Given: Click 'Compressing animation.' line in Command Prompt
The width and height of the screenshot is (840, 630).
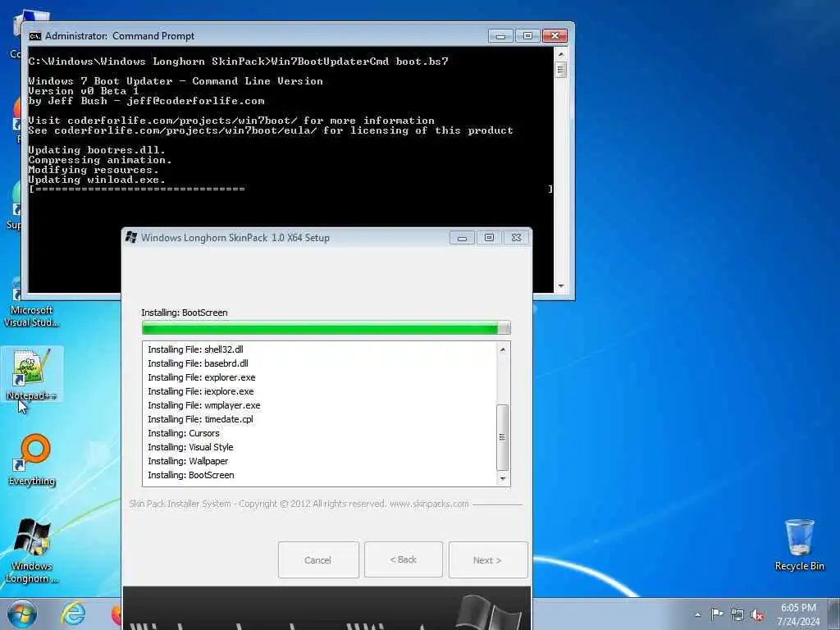Looking at the screenshot, I should point(100,160).
